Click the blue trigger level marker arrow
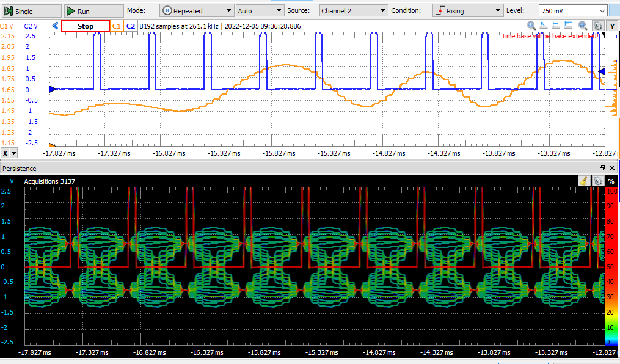Viewport: 620px width, 364px height. tap(602, 71)
